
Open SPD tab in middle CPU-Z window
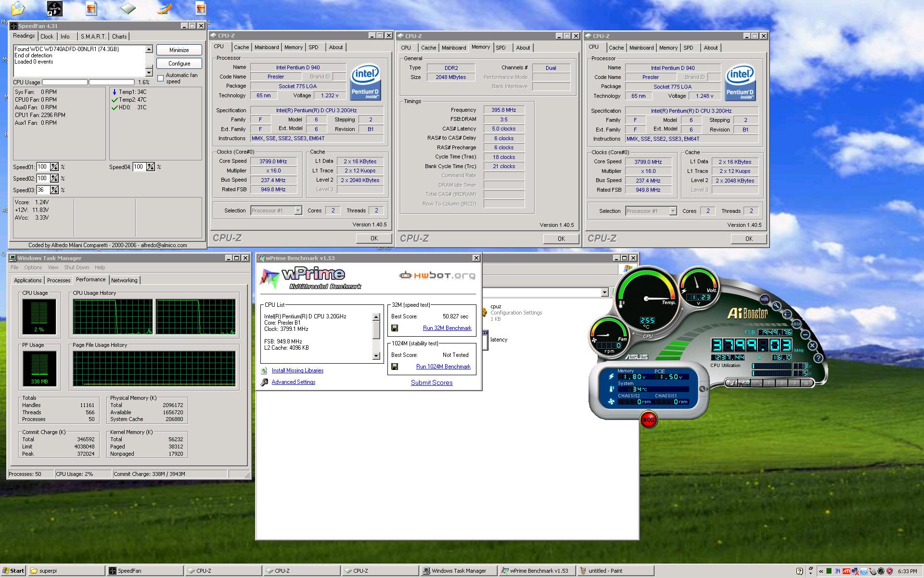[500, 48]
